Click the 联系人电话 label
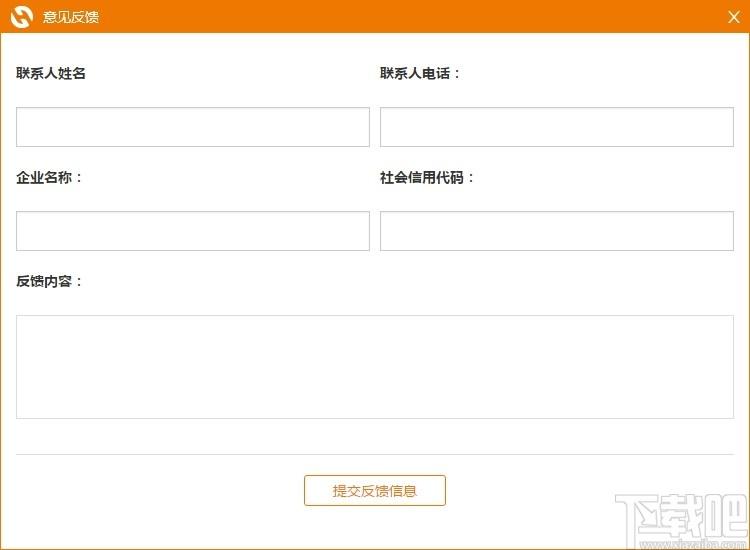Viewport: 750px width, 550px height. 419,73
